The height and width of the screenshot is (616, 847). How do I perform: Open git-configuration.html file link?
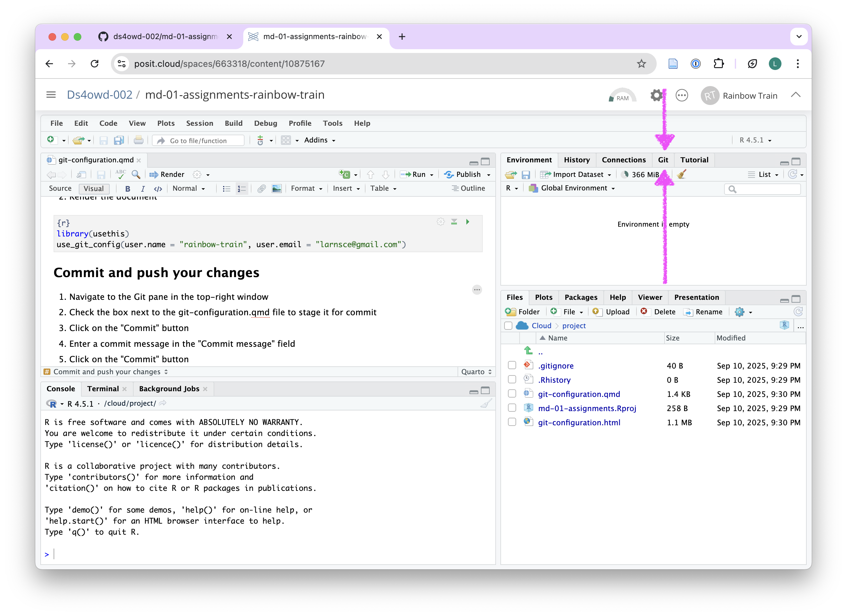[x=579, y=422]
